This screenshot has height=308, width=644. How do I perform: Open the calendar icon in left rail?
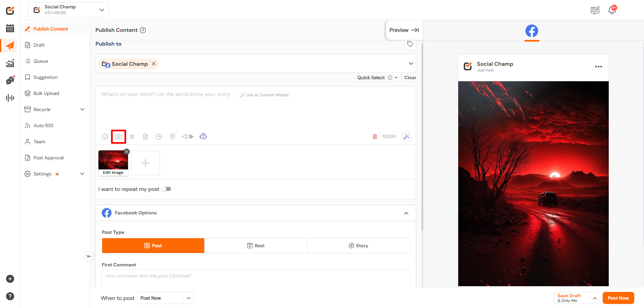click(x=10, y=28)
